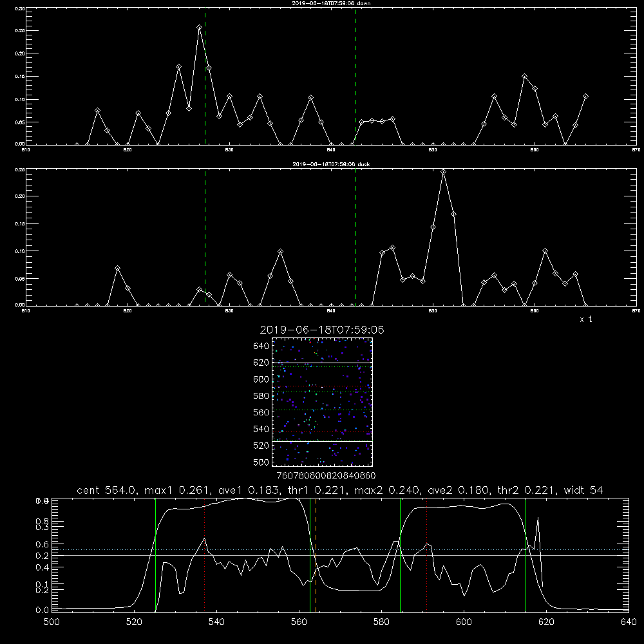Click the upper white horizontal line in detector image
Image resolution: width=644 pixels, height=644 pixels.
[322, 363]
